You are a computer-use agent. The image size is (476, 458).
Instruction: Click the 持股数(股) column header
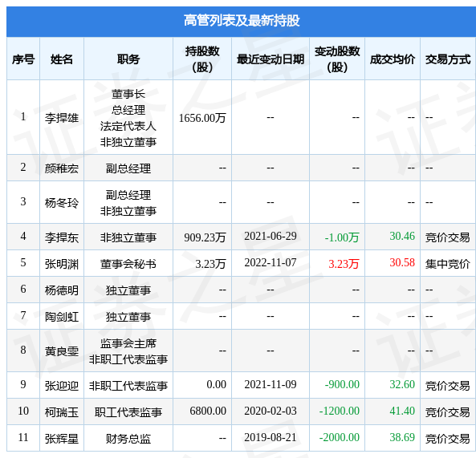tap(202, 59)
